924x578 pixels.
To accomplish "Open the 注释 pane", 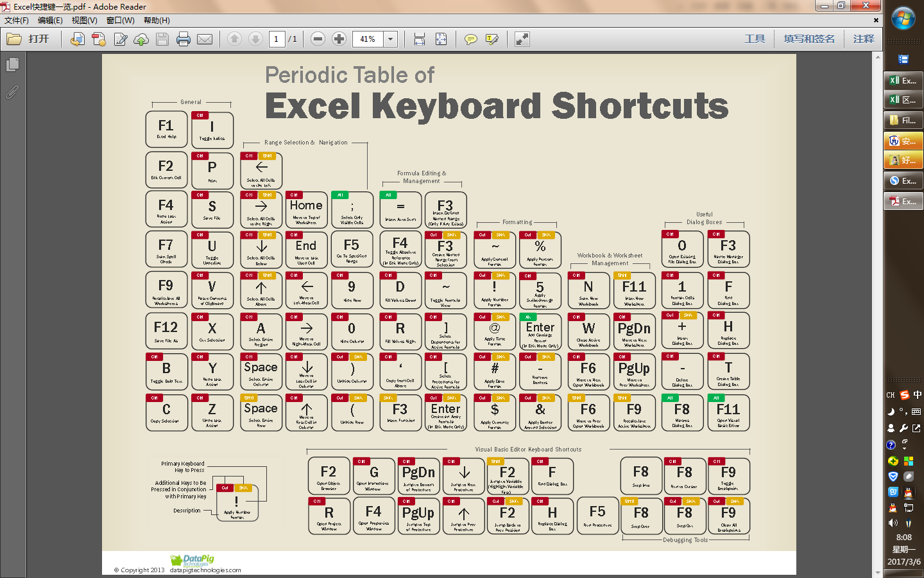I will 864,39.
